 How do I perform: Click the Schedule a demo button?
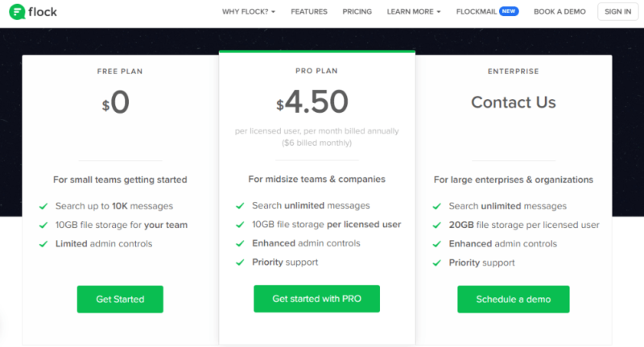pyautogui.click(x=514, y=299)
